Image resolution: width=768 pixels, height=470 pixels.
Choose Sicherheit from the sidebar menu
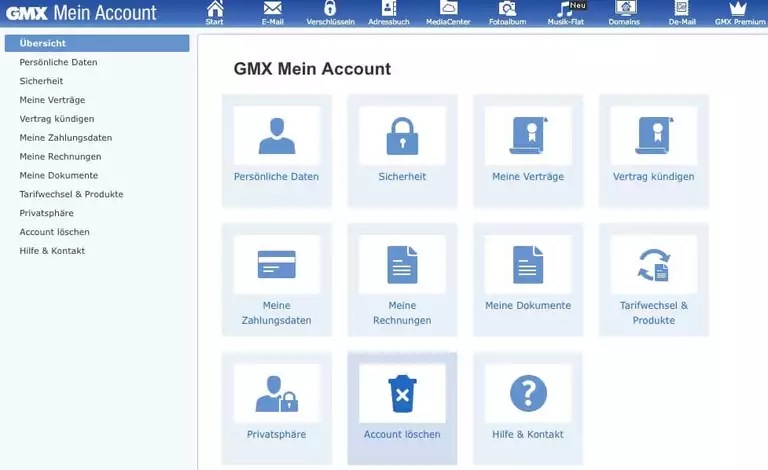point(41,81)
